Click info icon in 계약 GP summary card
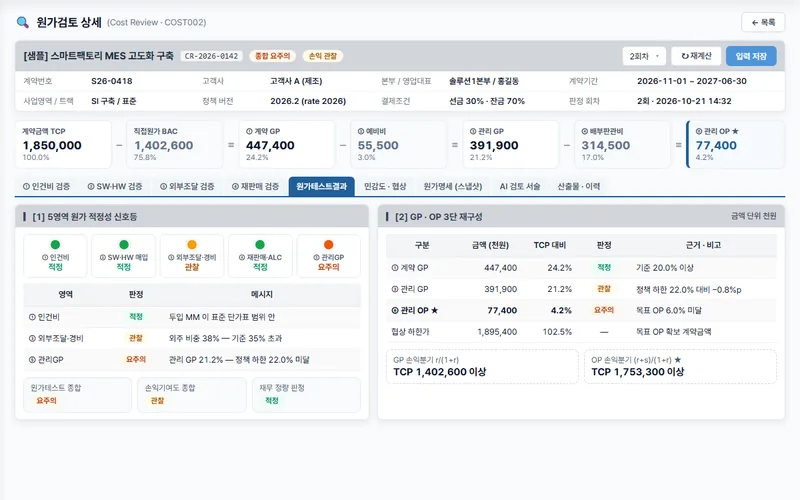 [249, 131]
